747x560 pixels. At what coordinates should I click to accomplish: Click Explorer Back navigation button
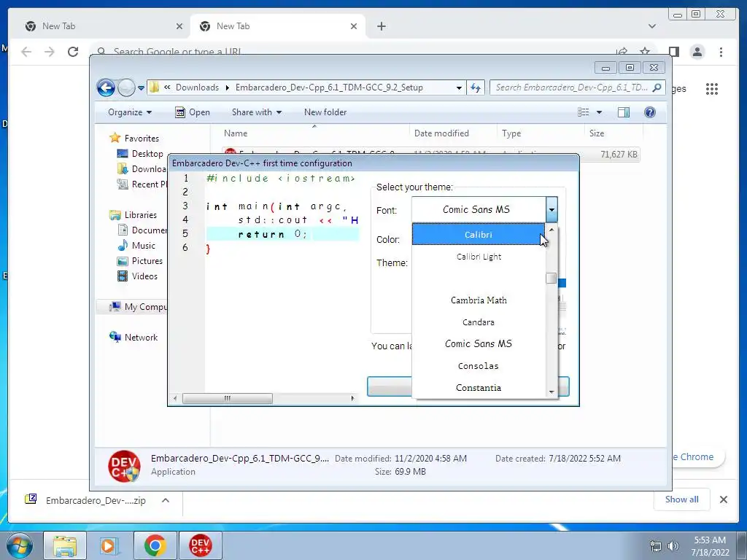pyautogui.click(x=106, y=87)
